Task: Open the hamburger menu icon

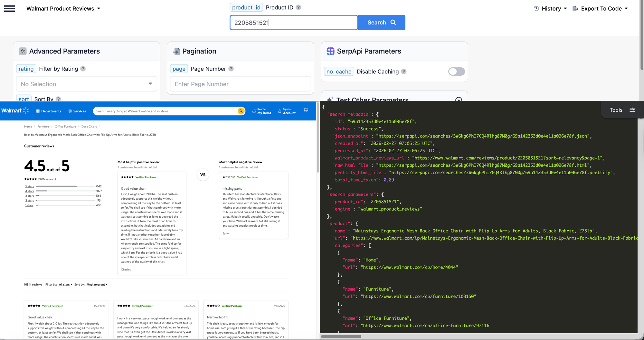Action: click(9, 9)
